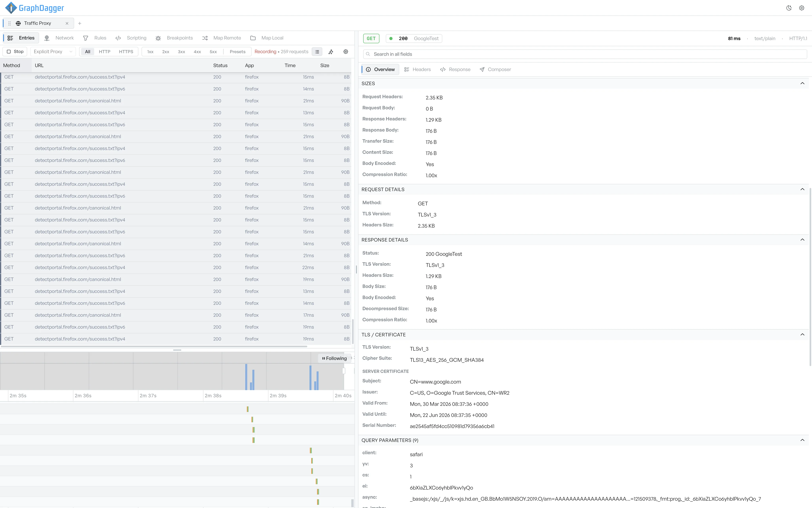This screenshot has width=812, height=508.
Task: Collapse the QUERY PARAMETERS section
Action: click(802, 440)
